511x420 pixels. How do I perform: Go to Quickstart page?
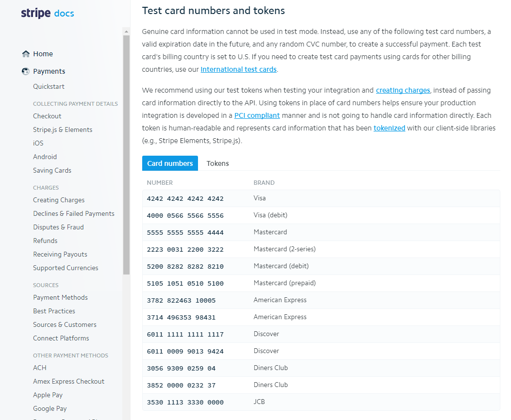49,87
